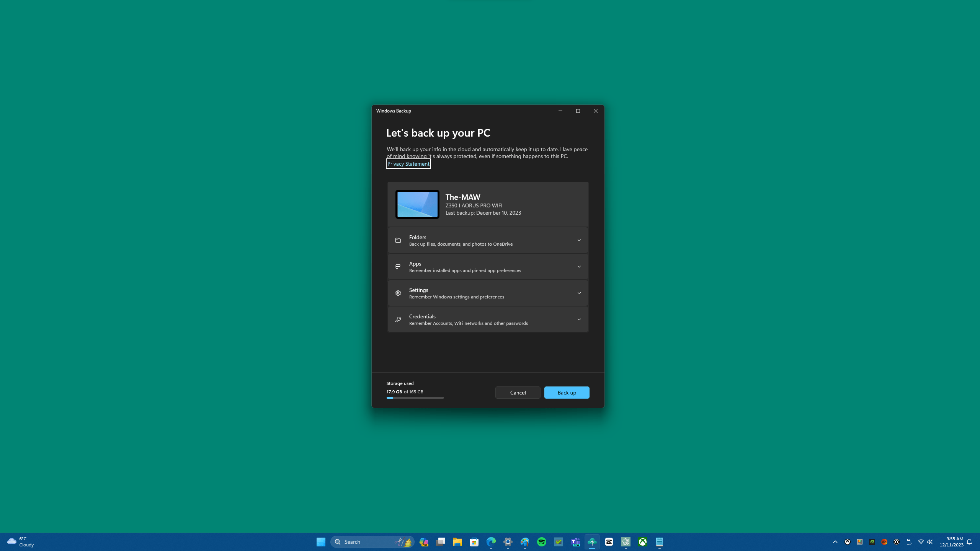Screen dimensions: 980x551
Task: Click the Back up button
Action: click(x=567, y=392)
